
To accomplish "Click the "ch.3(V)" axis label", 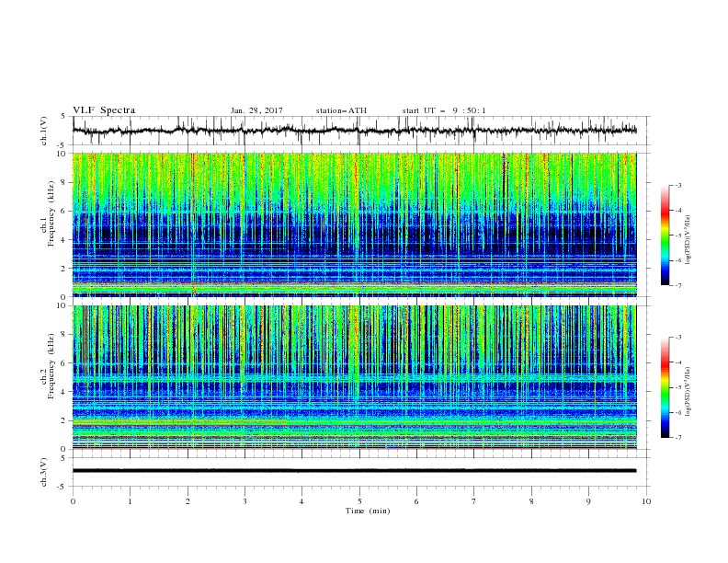I will click(44, 472).
